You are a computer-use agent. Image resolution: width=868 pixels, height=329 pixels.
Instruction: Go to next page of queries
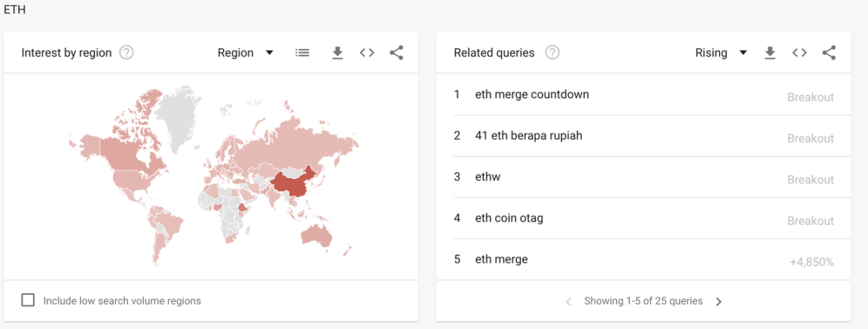719,302
